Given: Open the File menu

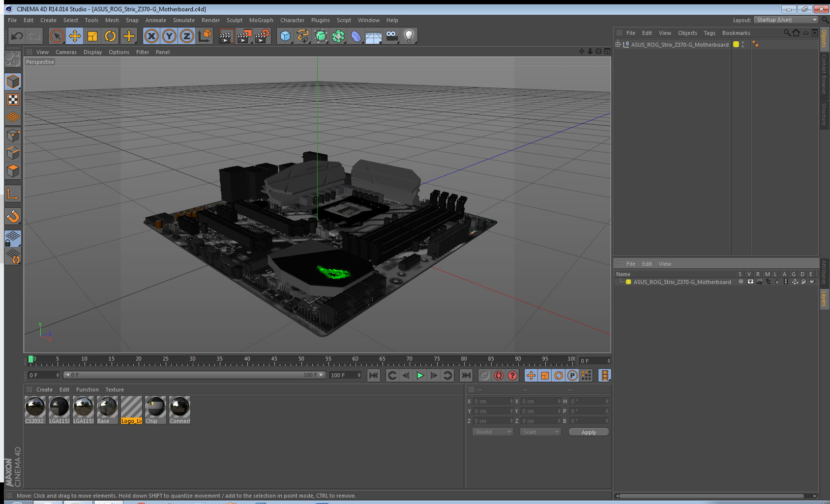Looking at the screenshot, I should pos(12,20).
